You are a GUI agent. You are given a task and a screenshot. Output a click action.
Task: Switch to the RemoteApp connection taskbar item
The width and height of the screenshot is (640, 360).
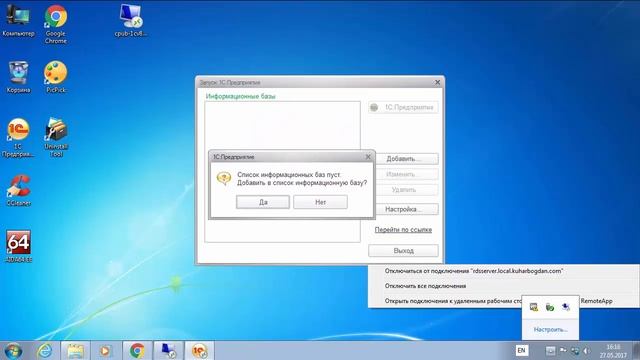(x=168, y=351)
